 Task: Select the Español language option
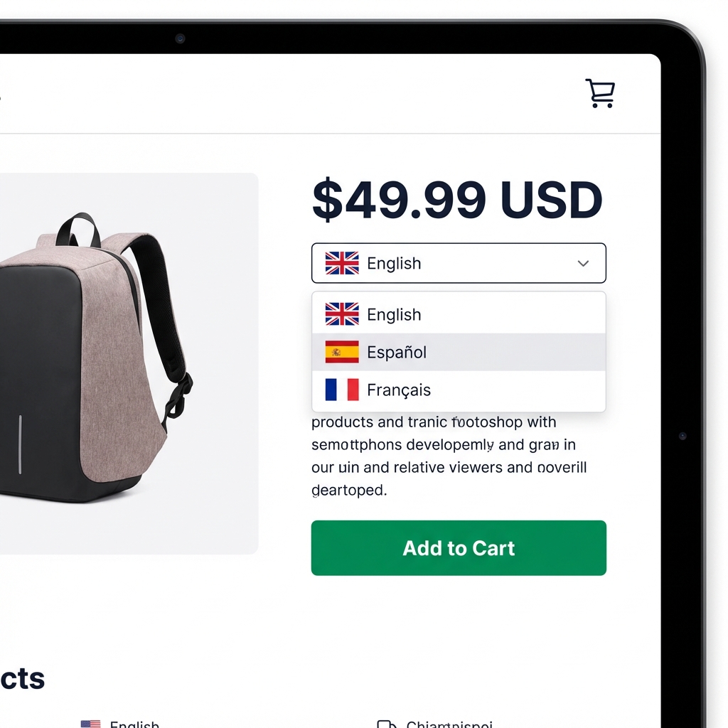click(x=459, y=352)
